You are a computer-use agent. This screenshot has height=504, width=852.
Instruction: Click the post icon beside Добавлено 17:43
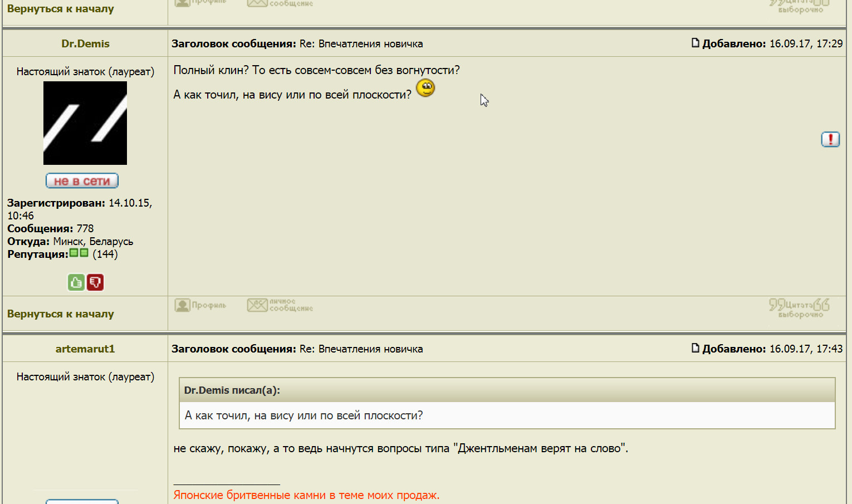pos(695,348)
